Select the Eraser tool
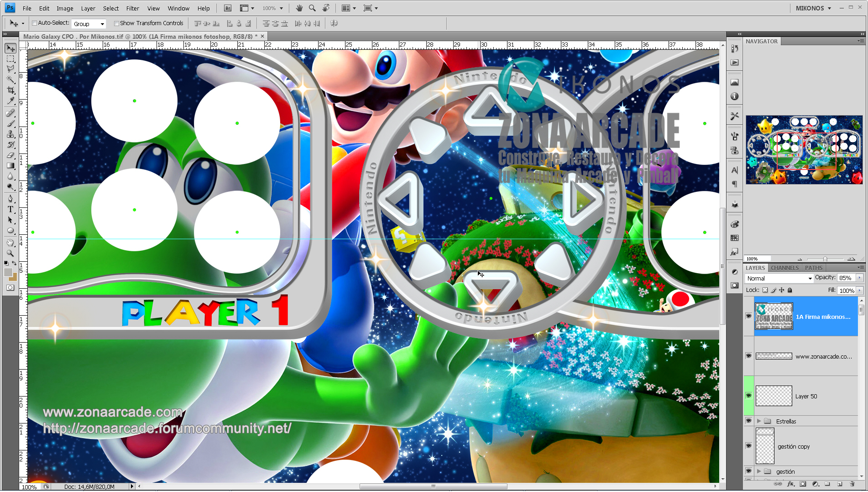The height and width of the screenshot is (492, 868). 10,155
